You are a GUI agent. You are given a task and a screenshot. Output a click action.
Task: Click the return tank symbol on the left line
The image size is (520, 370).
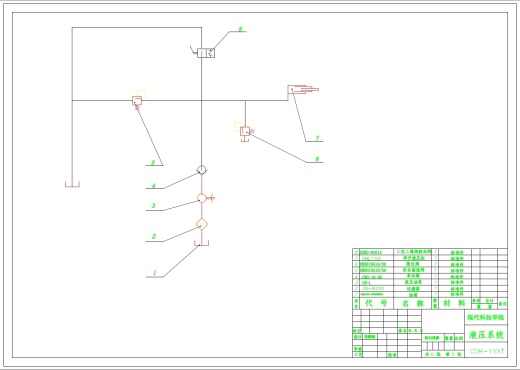pos(72,184)
